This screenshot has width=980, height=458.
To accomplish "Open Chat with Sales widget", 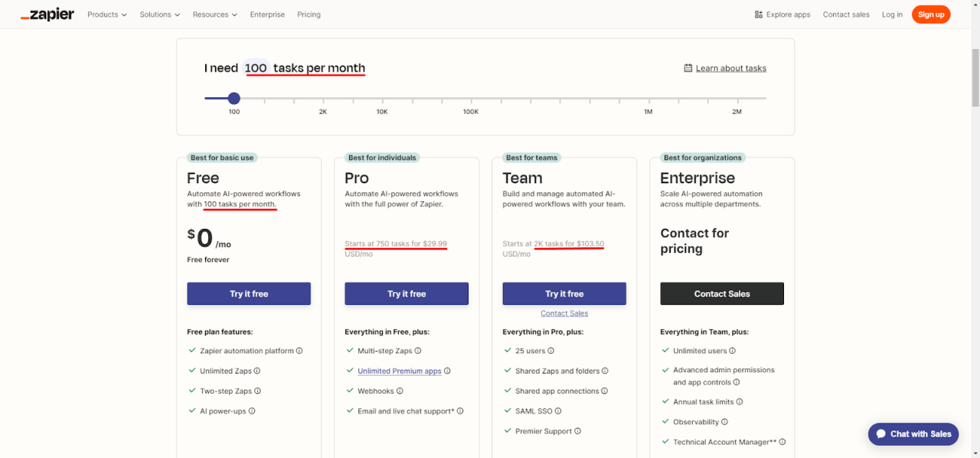I will [914, 433].
